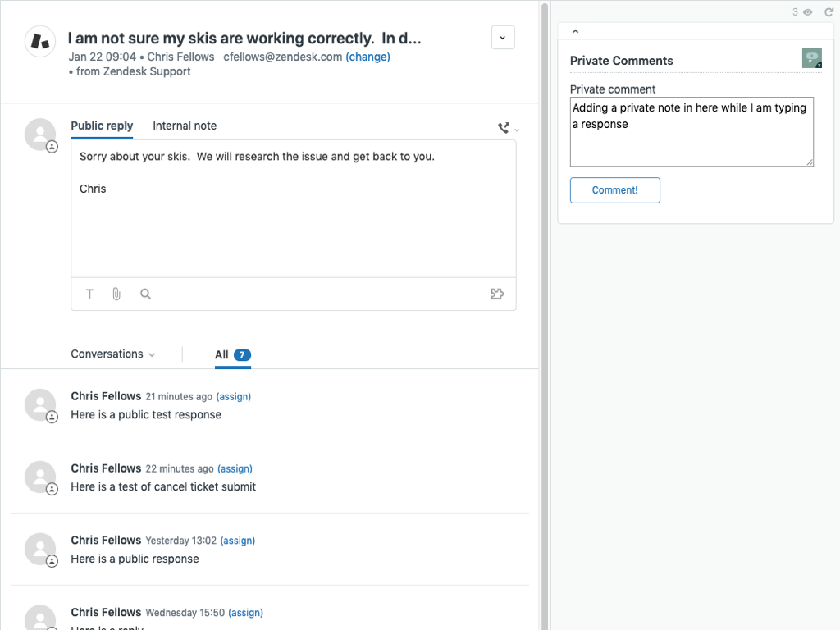Toggle the viewers eye icon at top right
Image resolution: width=840 pixels, height=630 pixels.
pyautogui.click(x=808, y=13)
